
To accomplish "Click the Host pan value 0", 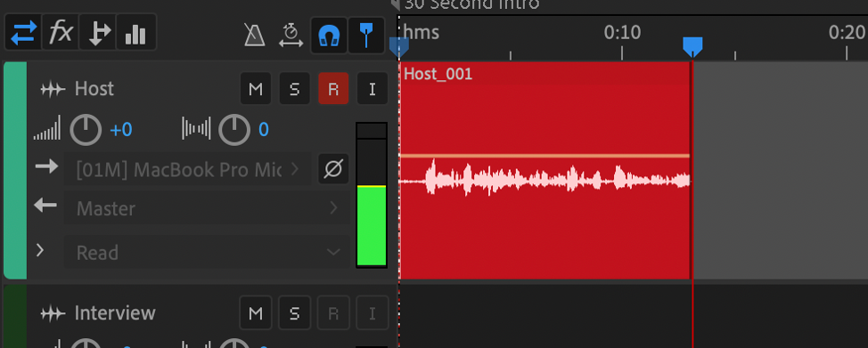I will (x=264, y=130).
